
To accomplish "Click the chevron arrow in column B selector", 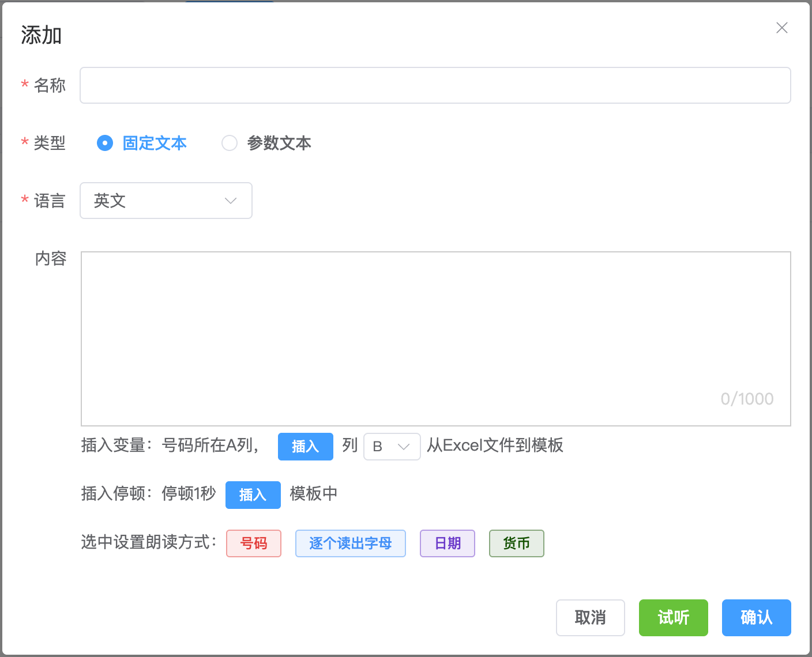I will point(404,447).
